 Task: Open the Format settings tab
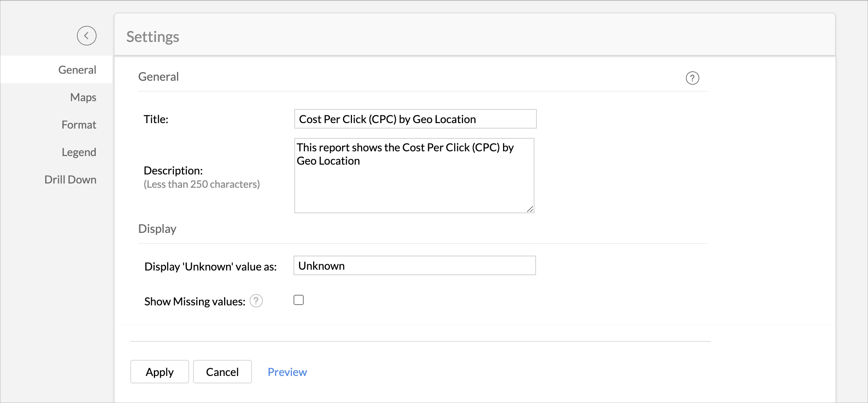[78, 125]
